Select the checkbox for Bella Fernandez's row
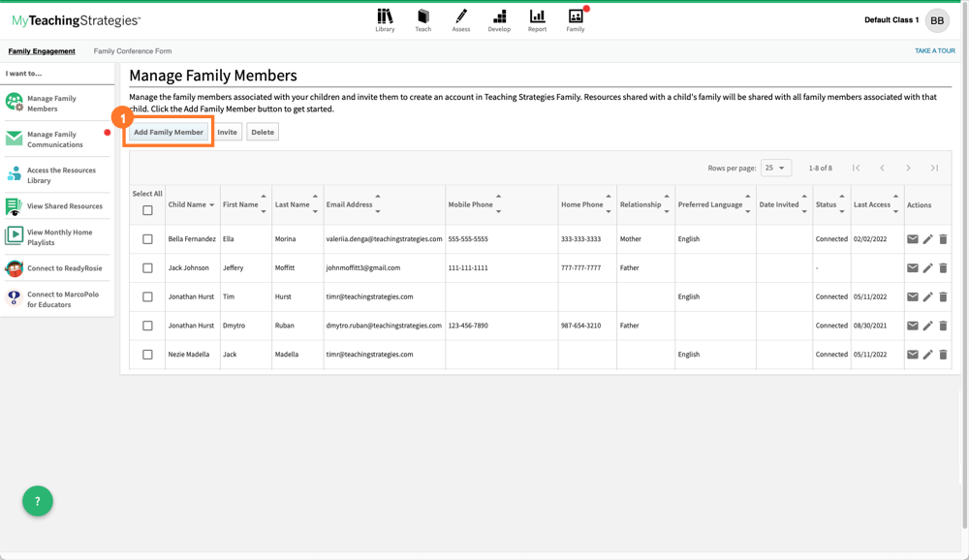The width and height of the screenshot is (969, 560). pyautogui.click(x=147, y=239)
